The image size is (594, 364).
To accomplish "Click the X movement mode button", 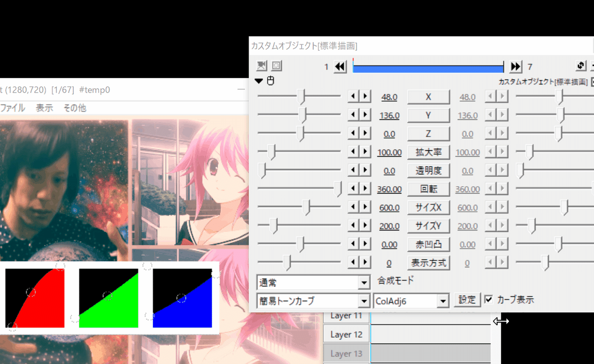I will coord(428,96).
